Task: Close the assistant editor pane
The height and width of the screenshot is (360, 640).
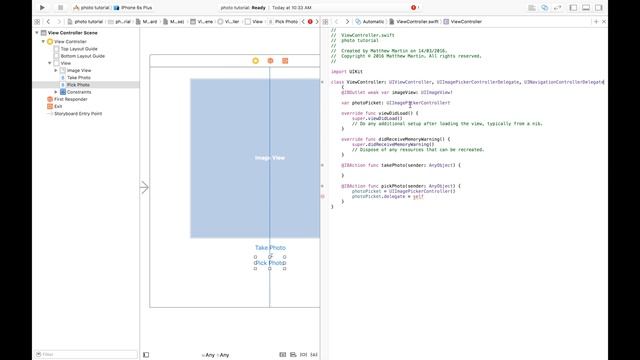Action: pos(604,22)
